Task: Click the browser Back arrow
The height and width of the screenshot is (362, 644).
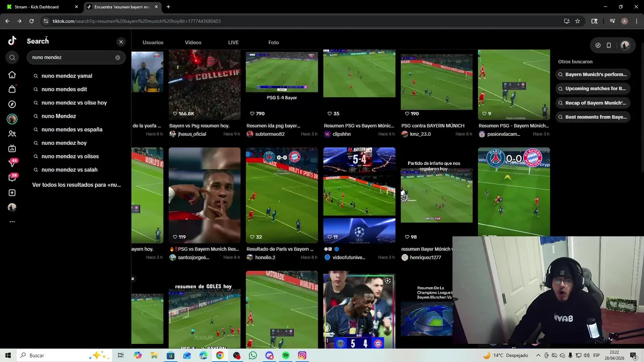Action: pyautogui.click(x=7, y=21)
